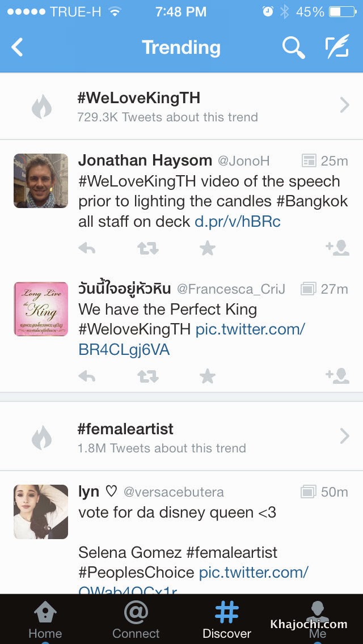The width and height of the screenshot is (363, 644).
Task: Tap reply on the Perfect King tweet
Action: tap(87, 376)
